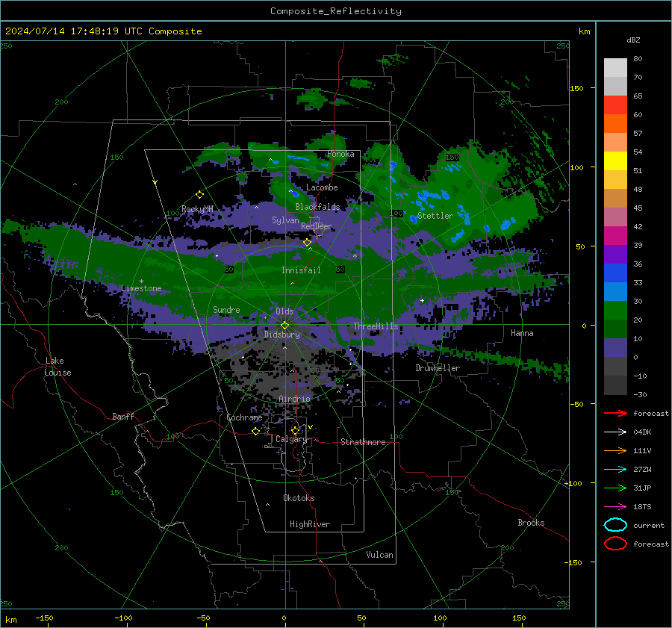Click the Brooks town label
The width and height of the screenshot is (672, 628).
coord(531,523)
